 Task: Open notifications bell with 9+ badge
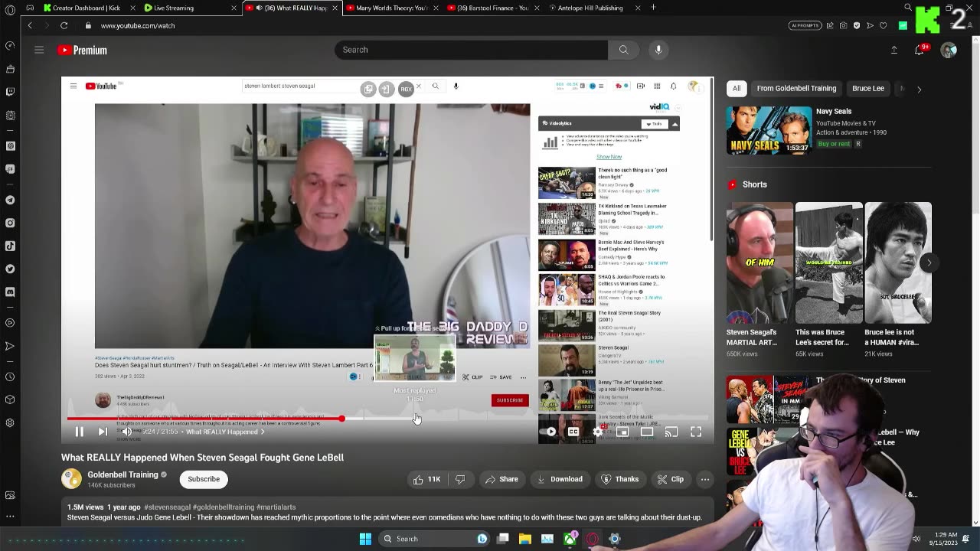920,50
